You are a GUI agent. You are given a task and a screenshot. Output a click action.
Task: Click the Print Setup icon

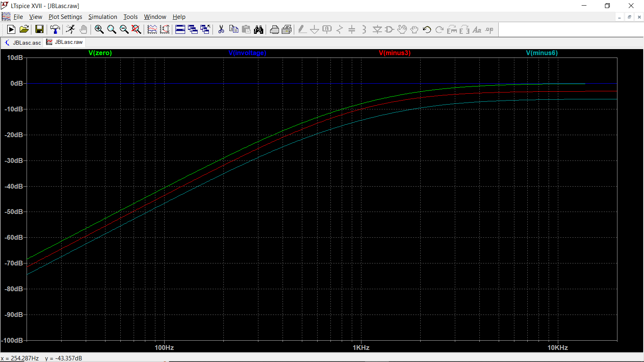pos(287,29)
